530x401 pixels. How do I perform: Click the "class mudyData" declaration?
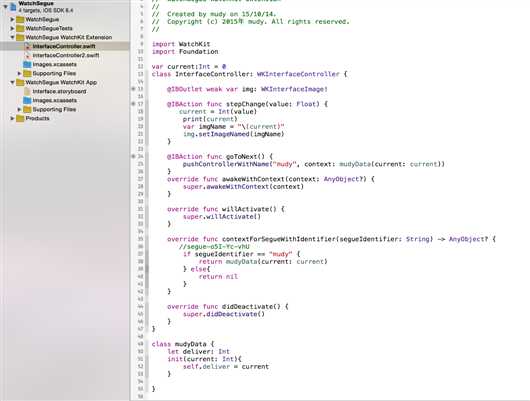(x=183, y=344)
